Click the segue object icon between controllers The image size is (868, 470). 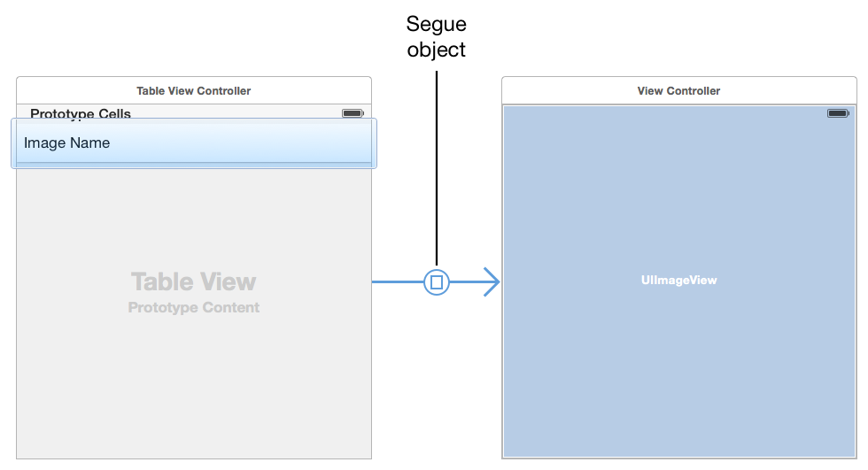(437, 282)
